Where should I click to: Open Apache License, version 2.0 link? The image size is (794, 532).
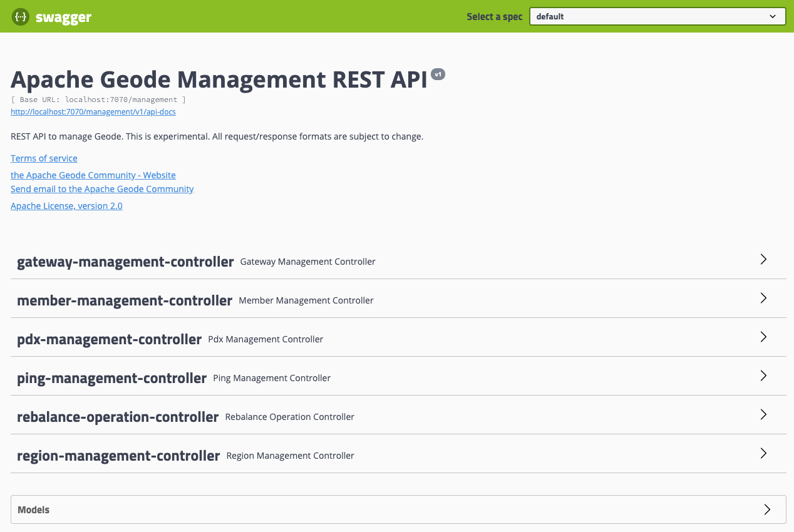click(x=66, y=206)
